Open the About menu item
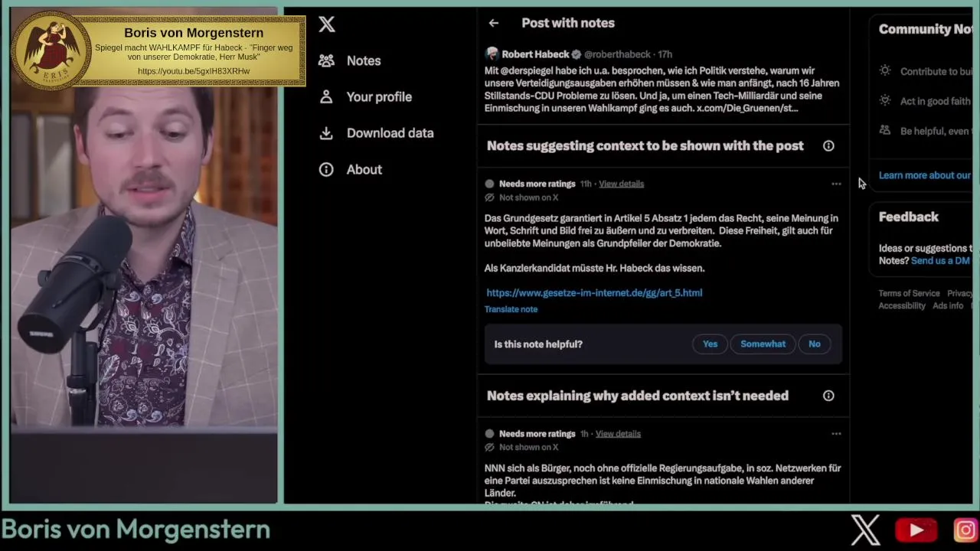Screen dimensions: 980x551 click(364, 169)
